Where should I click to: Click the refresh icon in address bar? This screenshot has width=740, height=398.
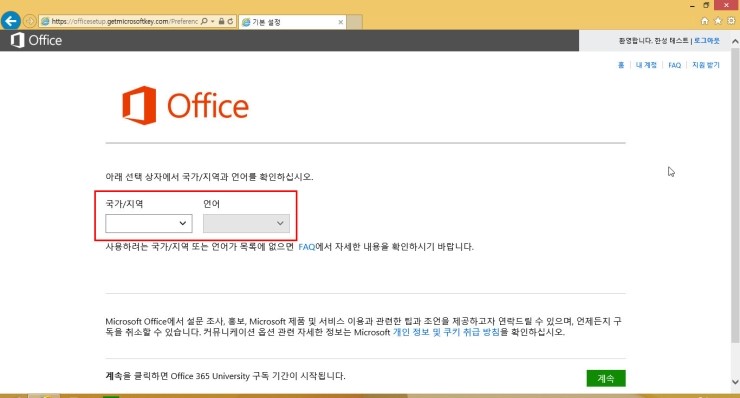[x=230, y=21]
